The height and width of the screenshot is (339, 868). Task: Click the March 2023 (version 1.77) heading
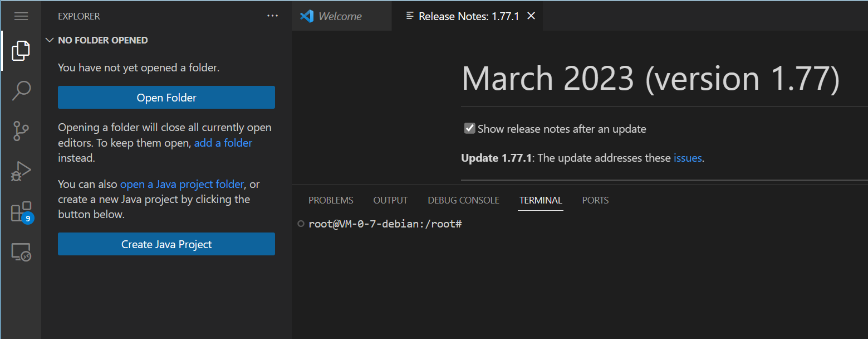[x=650, y=79]
